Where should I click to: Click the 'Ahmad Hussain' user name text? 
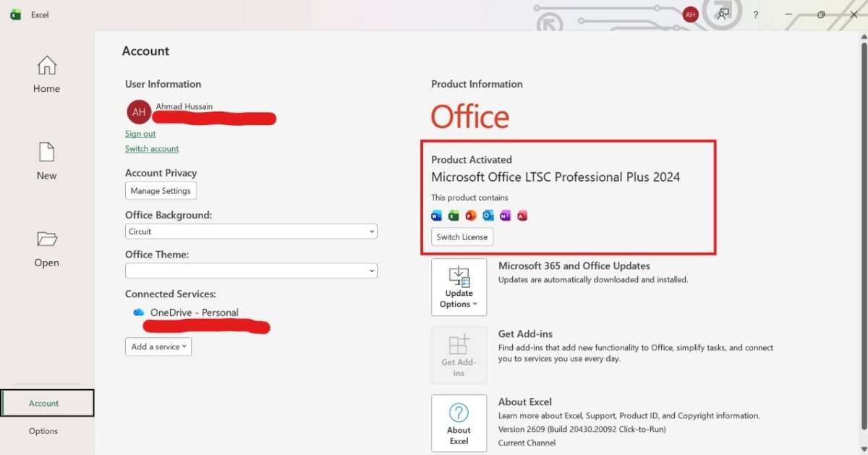184,106
